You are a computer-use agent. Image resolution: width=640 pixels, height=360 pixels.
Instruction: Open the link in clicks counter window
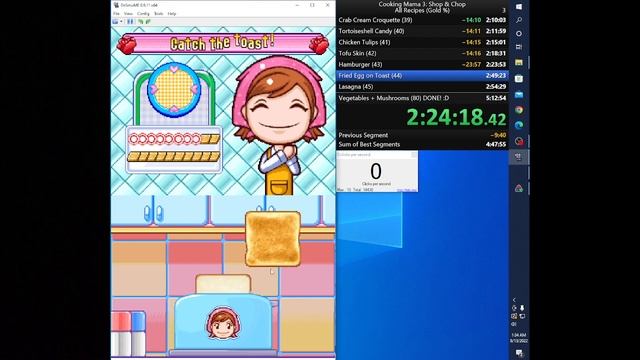pyautogui.click(x=407, y=190)
